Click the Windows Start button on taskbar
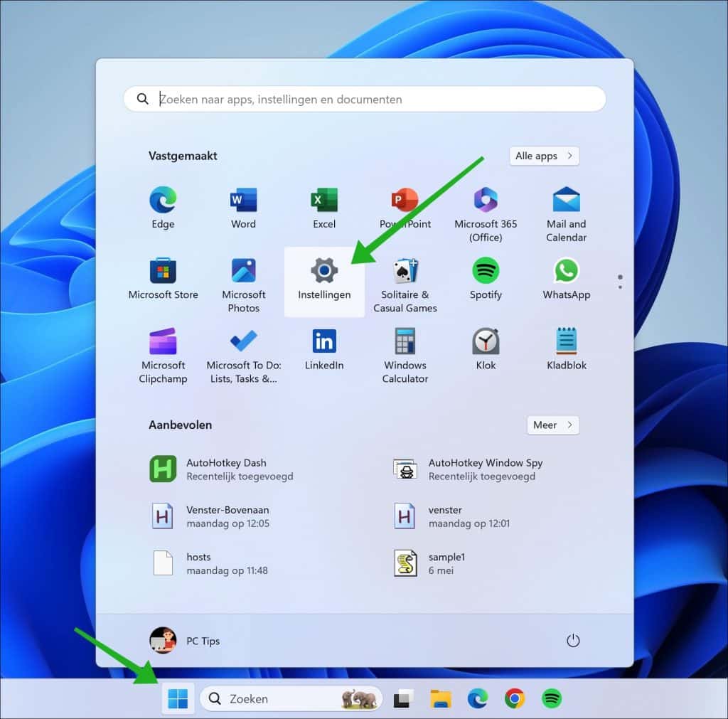This screenshot has height=719, width=728. pyautogui.click(x=178, y=698)
